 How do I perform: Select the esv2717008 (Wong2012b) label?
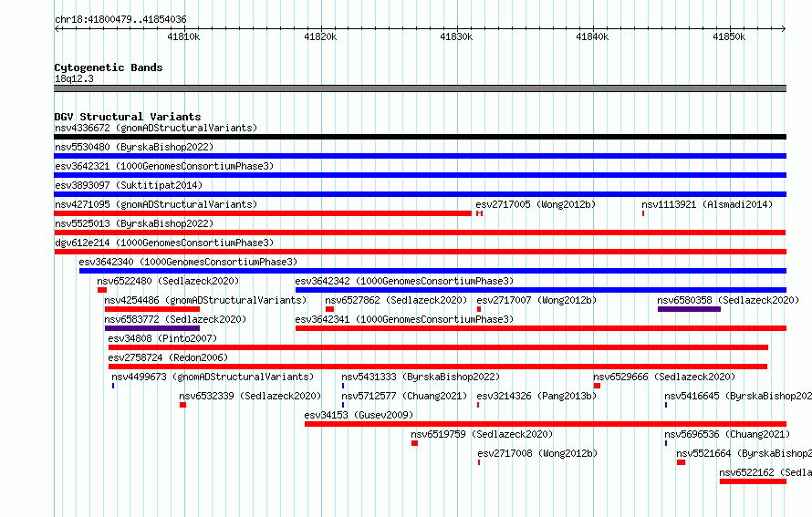[537, 453]
